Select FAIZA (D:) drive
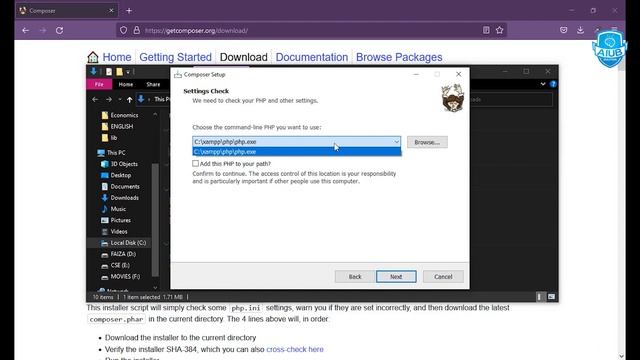The image size is (640, 360). tap(119, 254)
